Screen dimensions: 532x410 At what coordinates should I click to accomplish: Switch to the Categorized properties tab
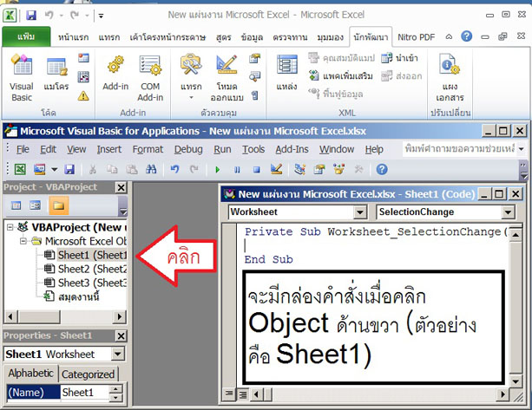click(x=88, y=374)
